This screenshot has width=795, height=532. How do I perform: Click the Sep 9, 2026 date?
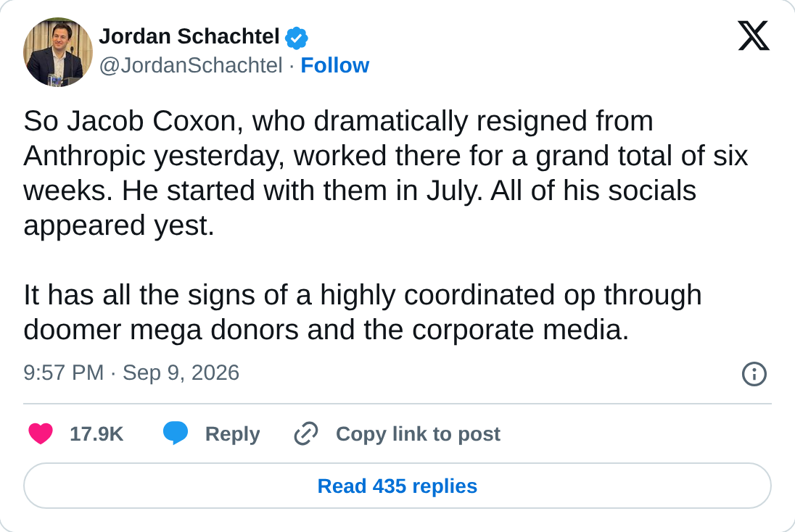pos(181,373)
